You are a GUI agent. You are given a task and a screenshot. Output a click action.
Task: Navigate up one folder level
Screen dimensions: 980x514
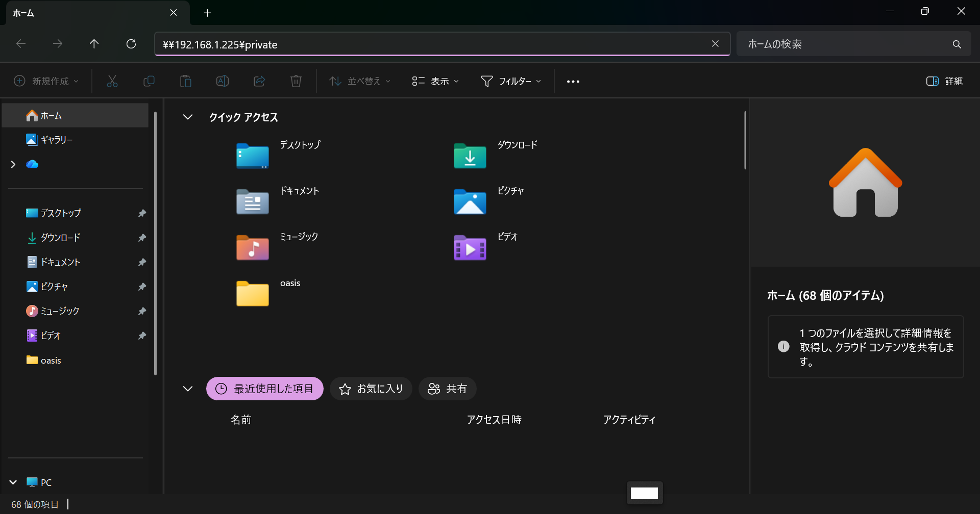pyautogui.click(x=94, y=44)
